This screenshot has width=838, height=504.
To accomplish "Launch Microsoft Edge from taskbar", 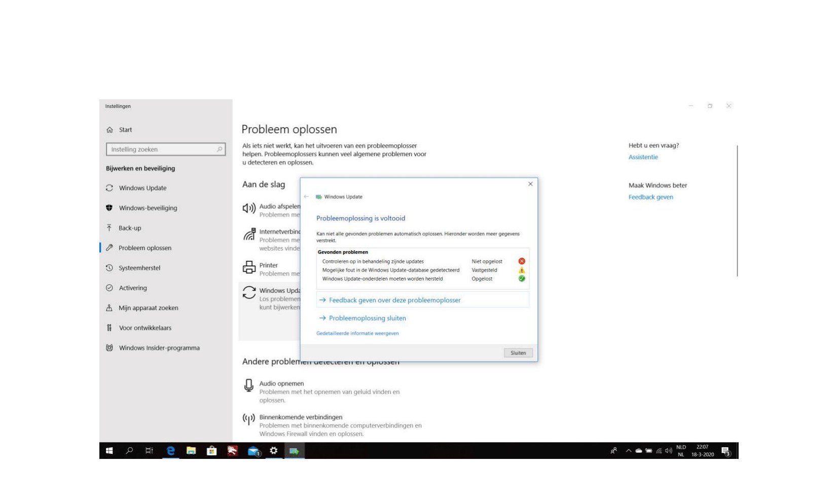I will (x=171, y=451).
